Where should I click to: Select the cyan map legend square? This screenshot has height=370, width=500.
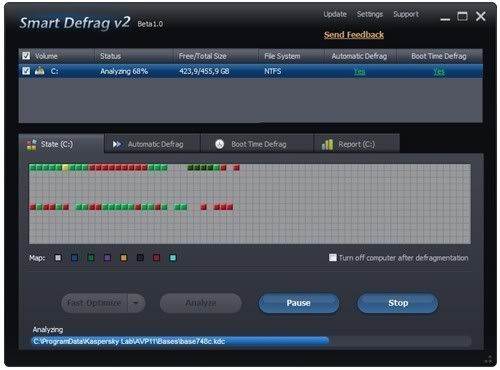pyautogui.click(x=173, y=258)
